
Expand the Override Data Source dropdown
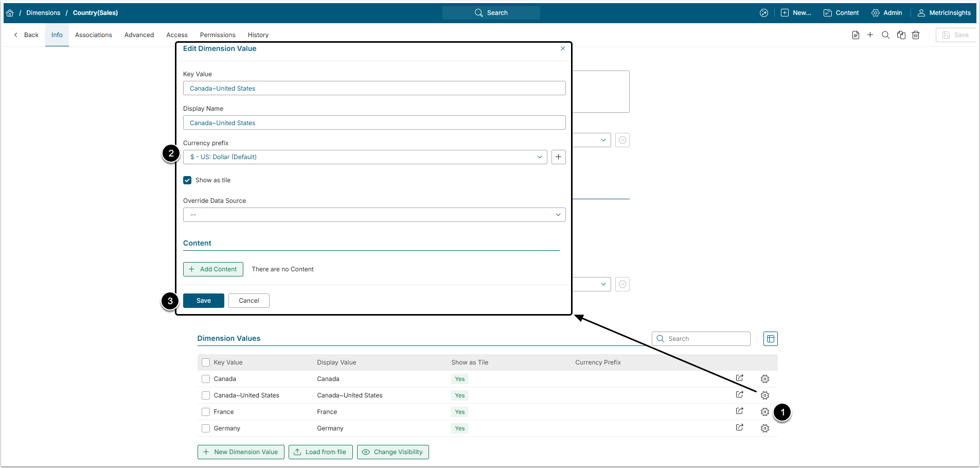click(374, 215)
